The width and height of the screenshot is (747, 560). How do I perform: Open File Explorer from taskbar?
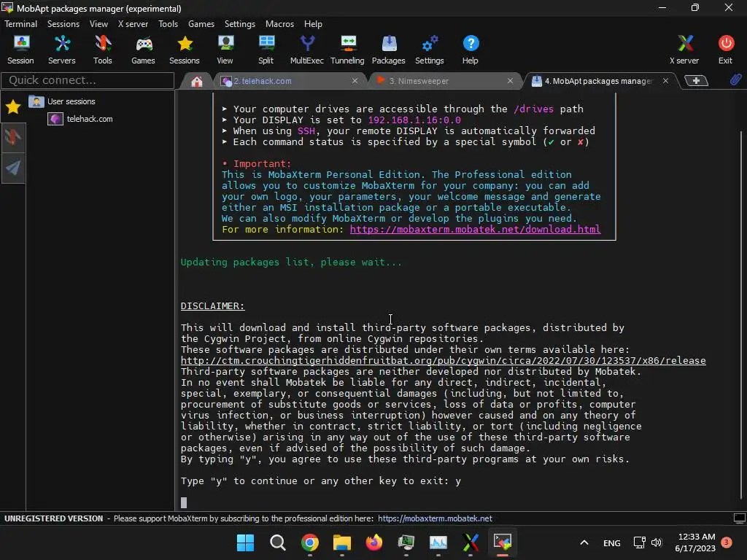(342, 542)
